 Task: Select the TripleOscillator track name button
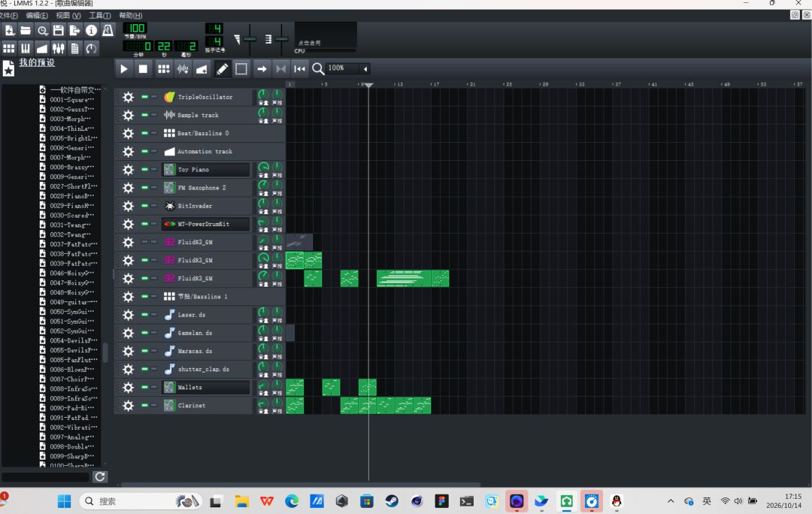tap(207, 97)
